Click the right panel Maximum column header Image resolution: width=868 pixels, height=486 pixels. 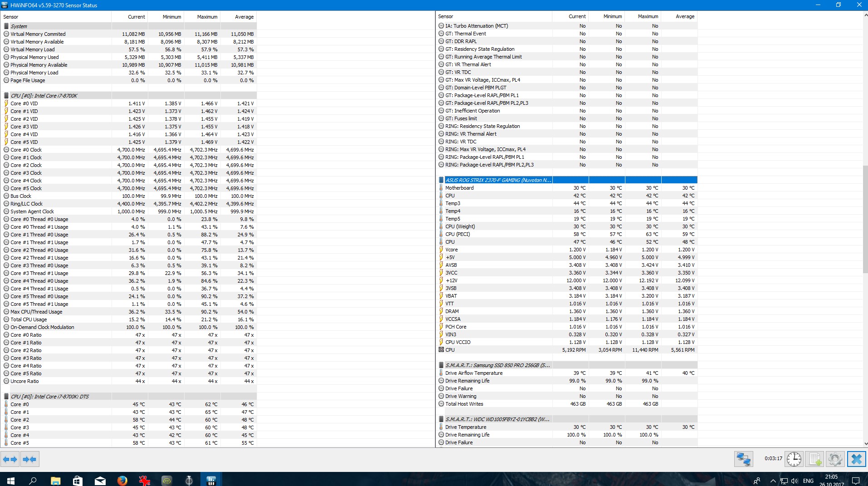click(643, 16)
